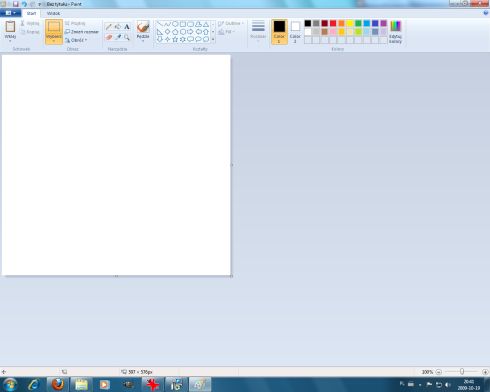This screenshot has height=392, width=490.
Task: Select the Magnifier tool
Action: click(127, 37)
